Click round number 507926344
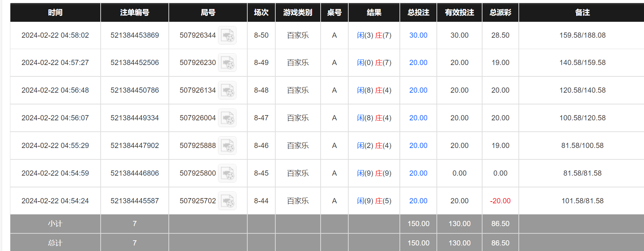The height and width of the screenshot is (251, 644). tap(197, 35)
